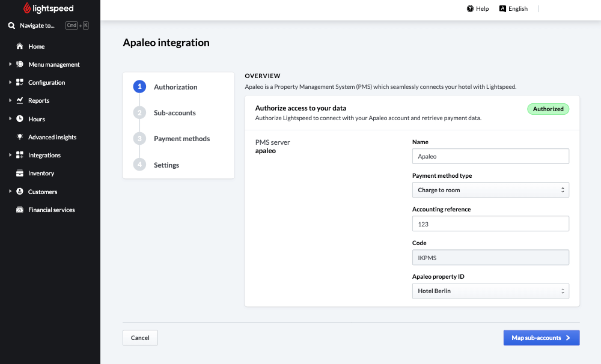Select the Sub-accounts step label

pos(175,113)
